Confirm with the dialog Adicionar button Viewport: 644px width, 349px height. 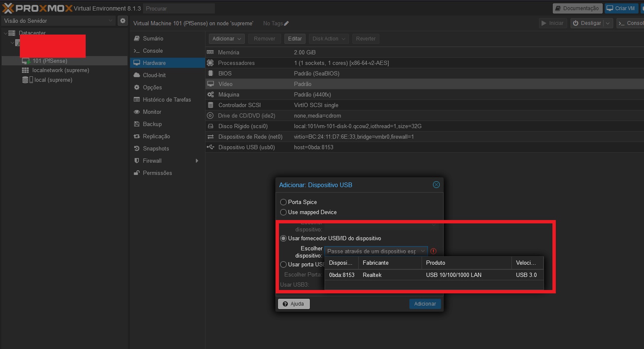(x=425, y=304)
